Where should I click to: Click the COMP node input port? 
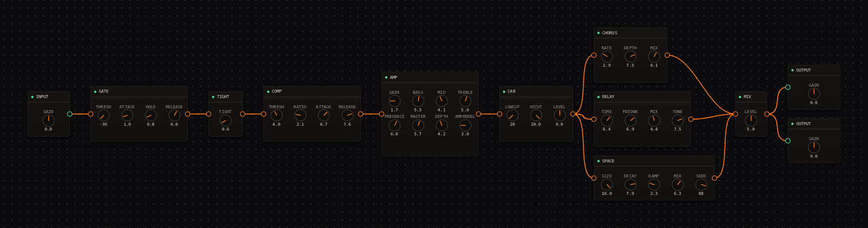(x=263, y=114)
